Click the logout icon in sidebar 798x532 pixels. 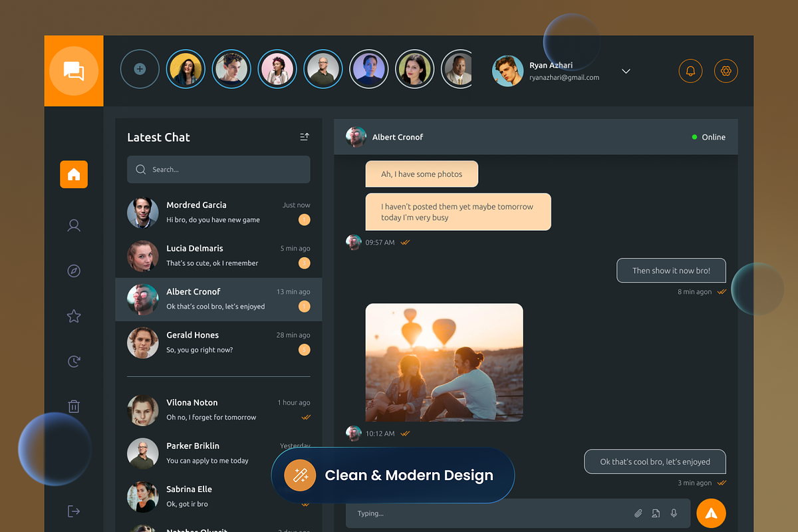pos(74,511)
